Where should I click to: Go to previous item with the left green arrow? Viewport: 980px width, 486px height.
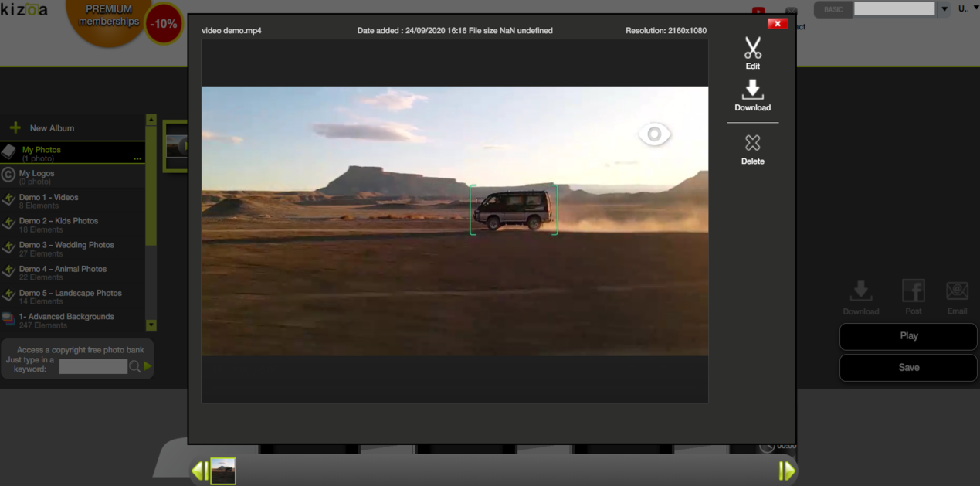coord(199,471)
